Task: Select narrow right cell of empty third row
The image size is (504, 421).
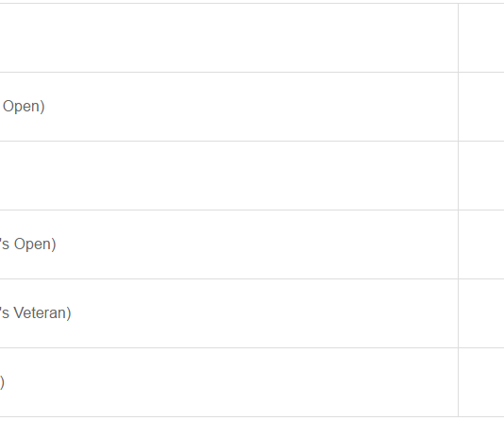Action: [x=481, y=176]
